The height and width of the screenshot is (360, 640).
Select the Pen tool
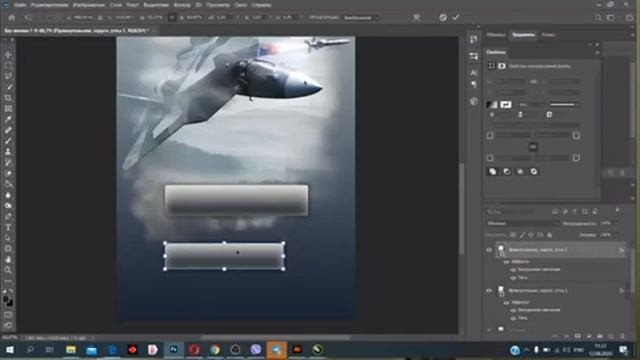pyautogui.click(x=8, y=216)
